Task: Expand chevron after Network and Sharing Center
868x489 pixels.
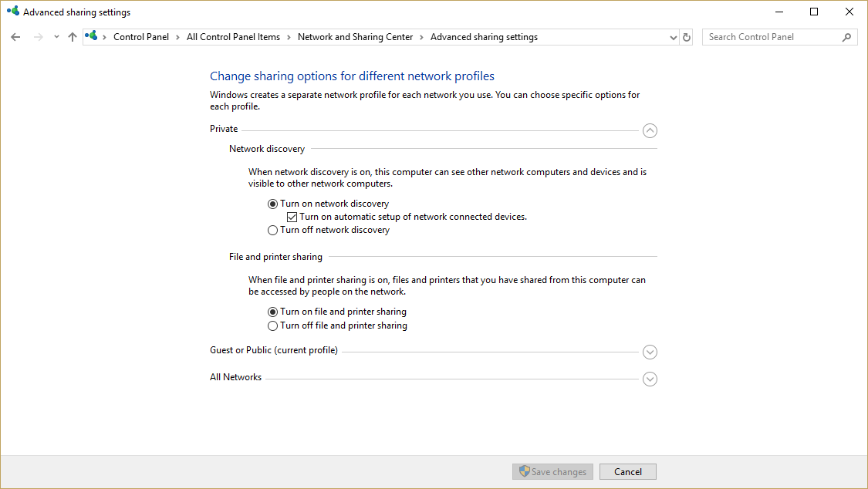Action: coord(422,38)
